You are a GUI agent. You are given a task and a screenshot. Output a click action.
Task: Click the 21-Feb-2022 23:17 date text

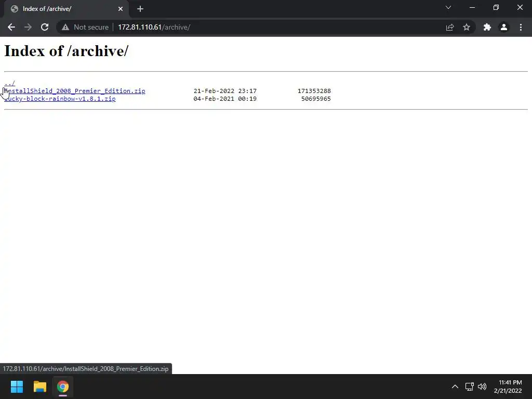point(225,91)
